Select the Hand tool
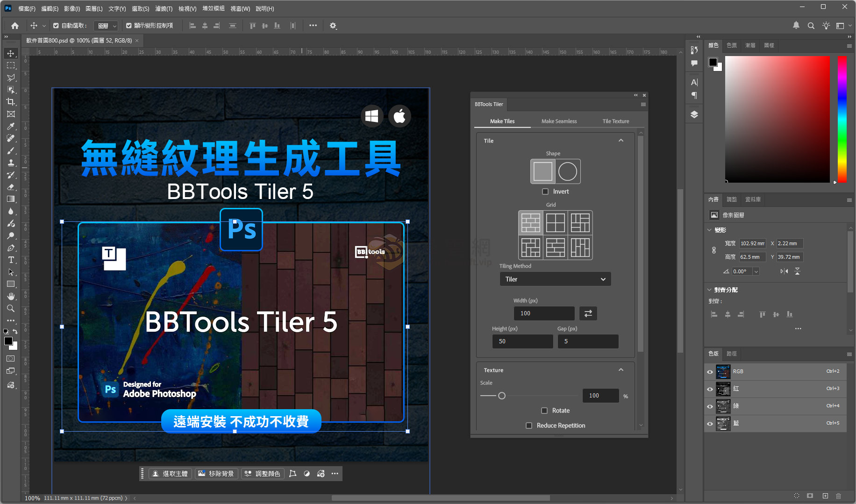Image resolution: width=856 pixels, height=504 pixels. [11, 296]
